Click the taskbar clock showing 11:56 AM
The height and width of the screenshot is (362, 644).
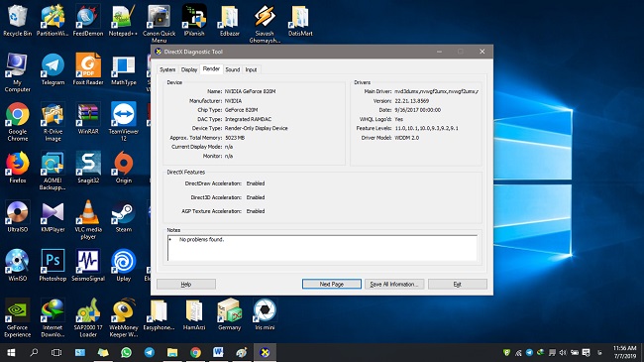point(625,352)
